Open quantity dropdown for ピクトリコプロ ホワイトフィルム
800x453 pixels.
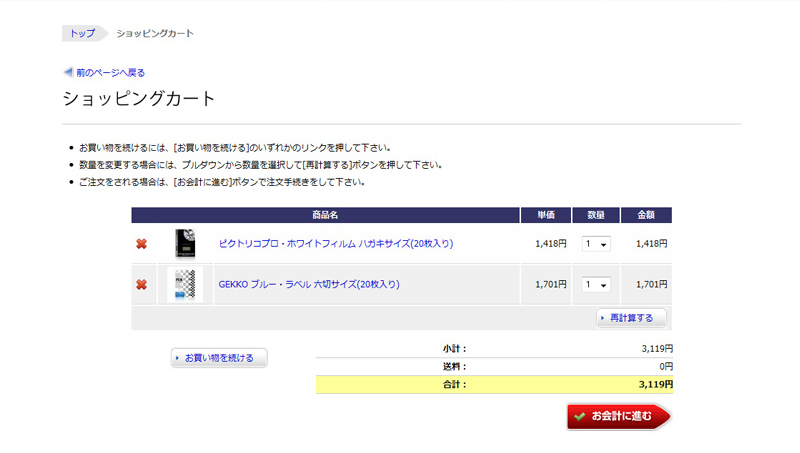pos(596,244)
